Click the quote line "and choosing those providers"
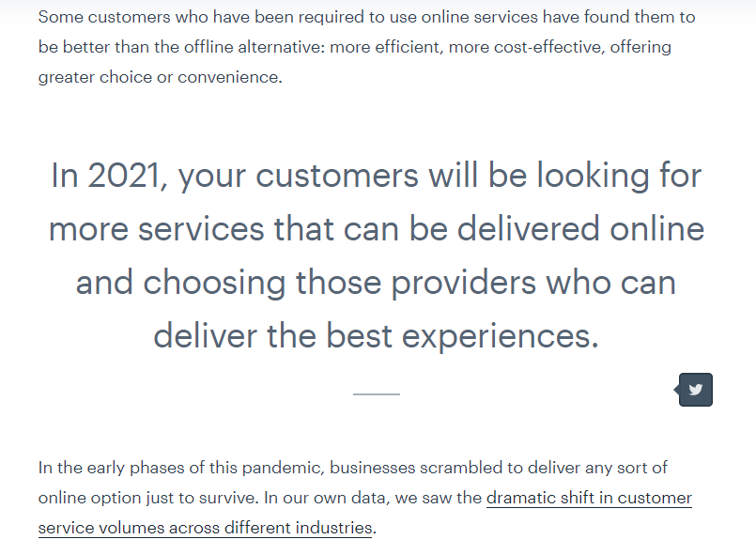 click(376, 282)
